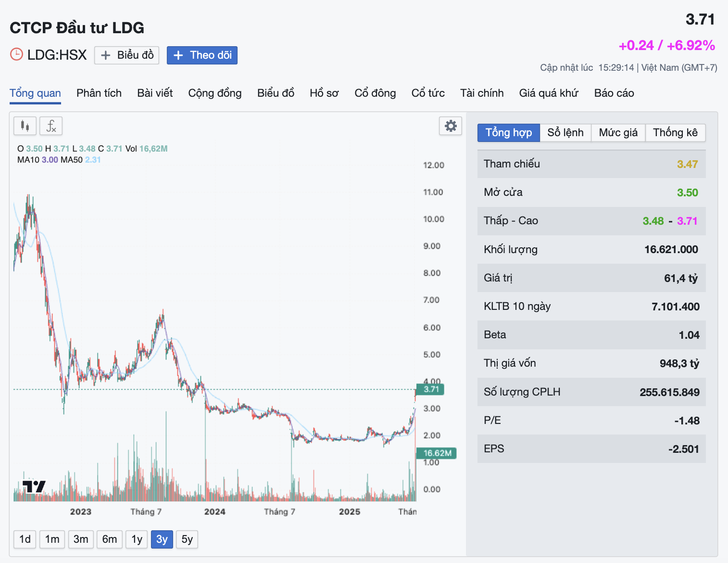
Task: Click the 2024 label on time axis
Action: [214, 512]
